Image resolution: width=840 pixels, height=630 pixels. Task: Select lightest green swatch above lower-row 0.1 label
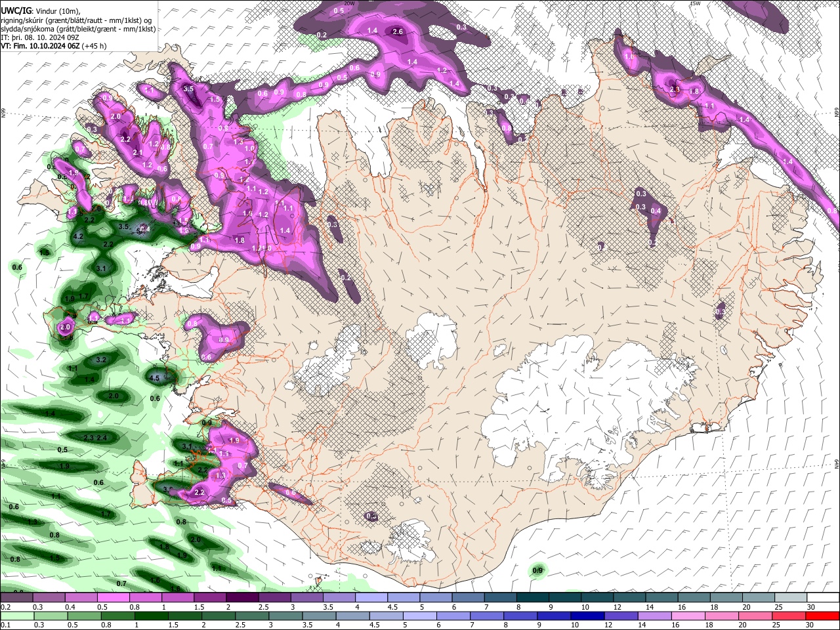(x=16, y=616)
